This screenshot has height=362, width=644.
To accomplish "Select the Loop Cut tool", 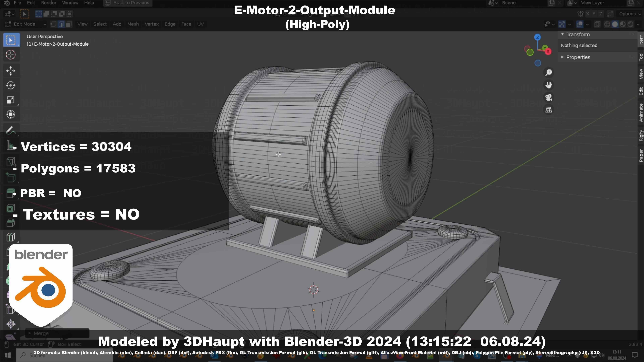I will pos(11,237).
